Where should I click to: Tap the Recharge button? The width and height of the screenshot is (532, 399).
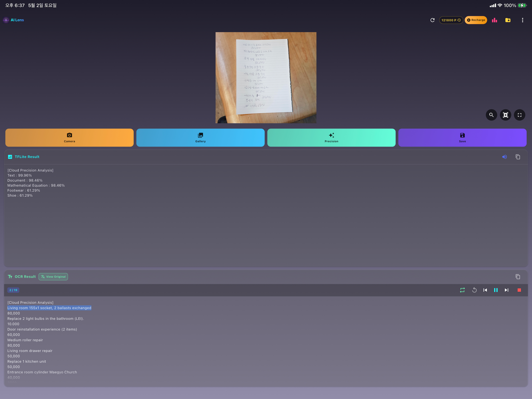(x=476, y=20)
